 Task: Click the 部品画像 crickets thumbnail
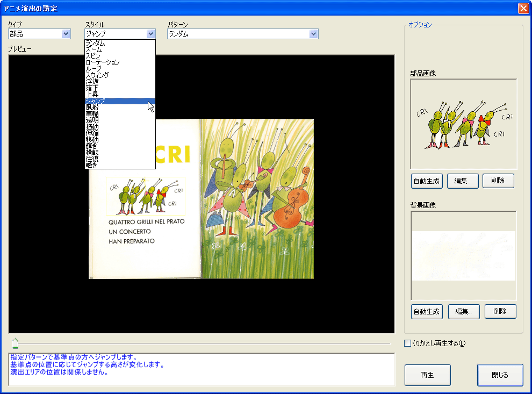click(x=463, y=124)
